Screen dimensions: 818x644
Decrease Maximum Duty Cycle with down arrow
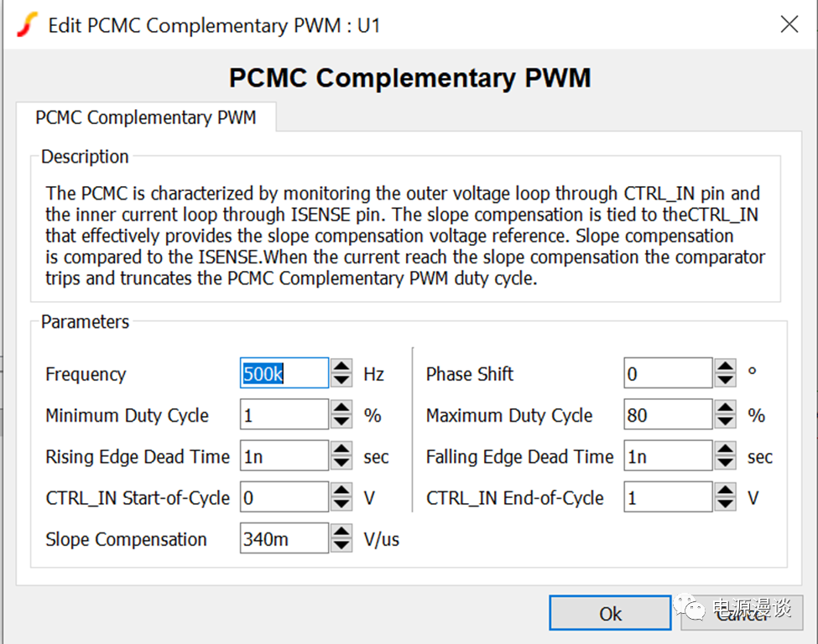tap(725, 422)
